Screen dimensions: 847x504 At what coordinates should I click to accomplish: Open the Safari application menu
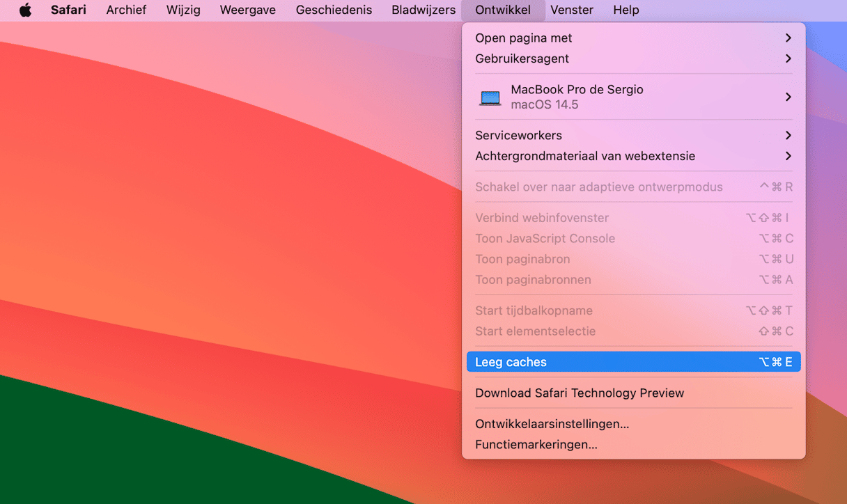[x=68, y=10]
